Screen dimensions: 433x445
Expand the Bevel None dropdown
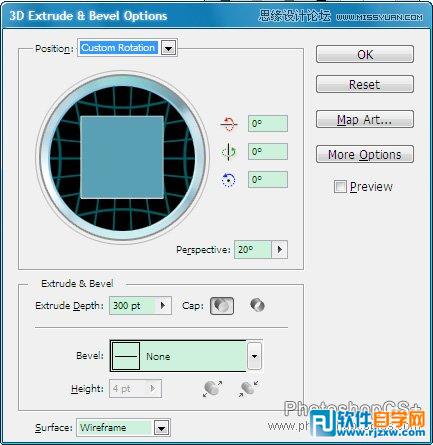255,356
